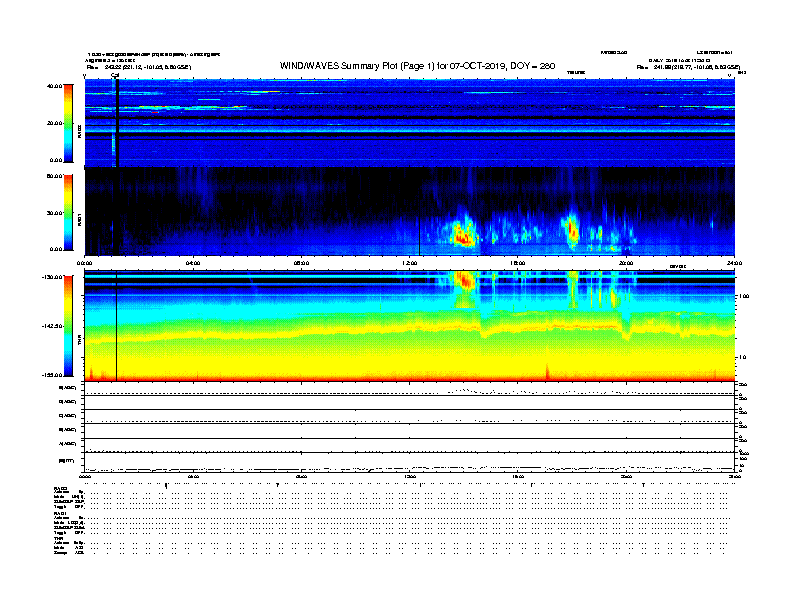Click 24:00 on the RAD1 panel time axis
This screenshot has height=612, width=792.
[734, 263]
